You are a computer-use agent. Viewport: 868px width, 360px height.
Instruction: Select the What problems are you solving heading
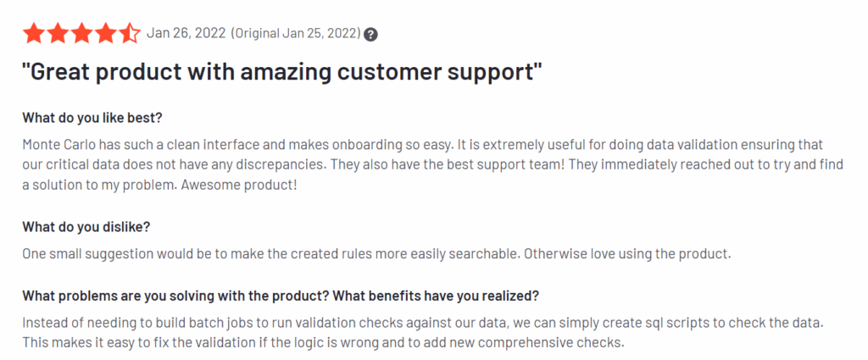281,296
